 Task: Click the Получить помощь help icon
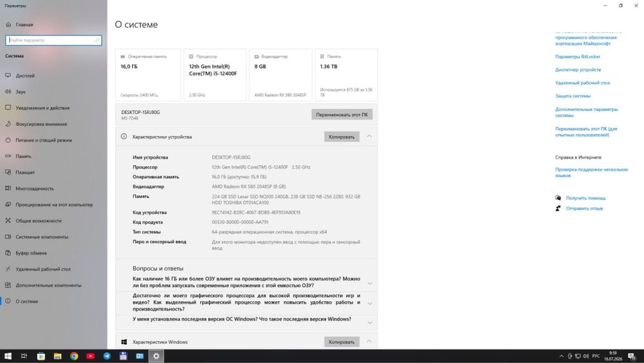558,198
